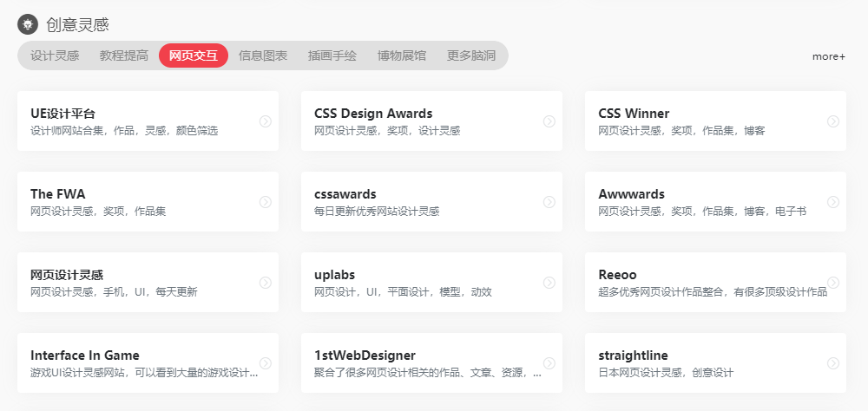Open the 网页设计灵感 card title

67,276
